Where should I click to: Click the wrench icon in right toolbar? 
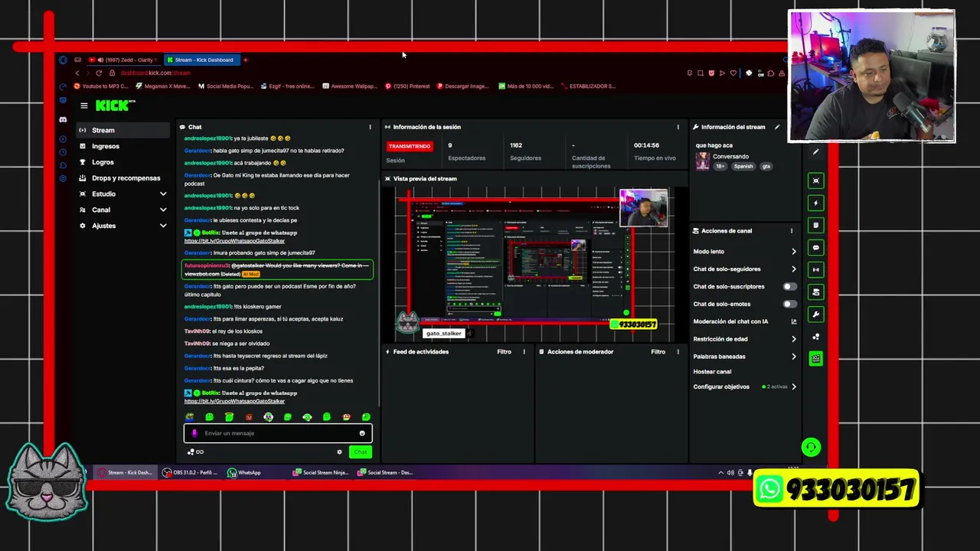pyautogui.click(x=816, y=315)
